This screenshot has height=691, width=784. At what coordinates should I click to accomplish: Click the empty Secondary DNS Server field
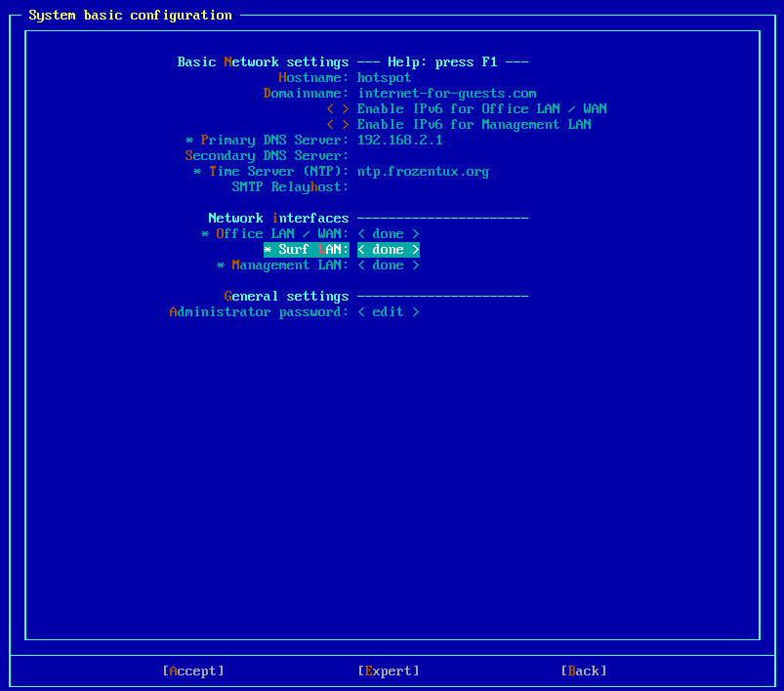[x=442, y=156]
